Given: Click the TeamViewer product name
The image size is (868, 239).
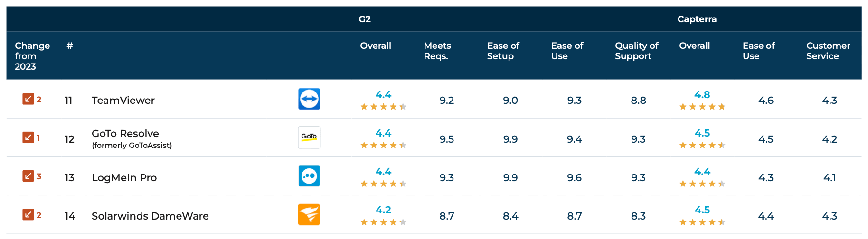Looking at the screenshot, I should pos(123,101).
